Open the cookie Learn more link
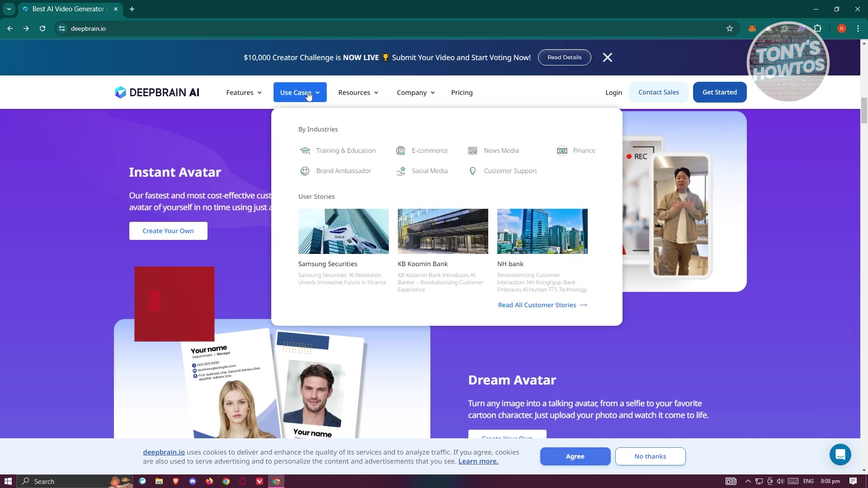This screenshot has height=488, width=868. (478, 461)
